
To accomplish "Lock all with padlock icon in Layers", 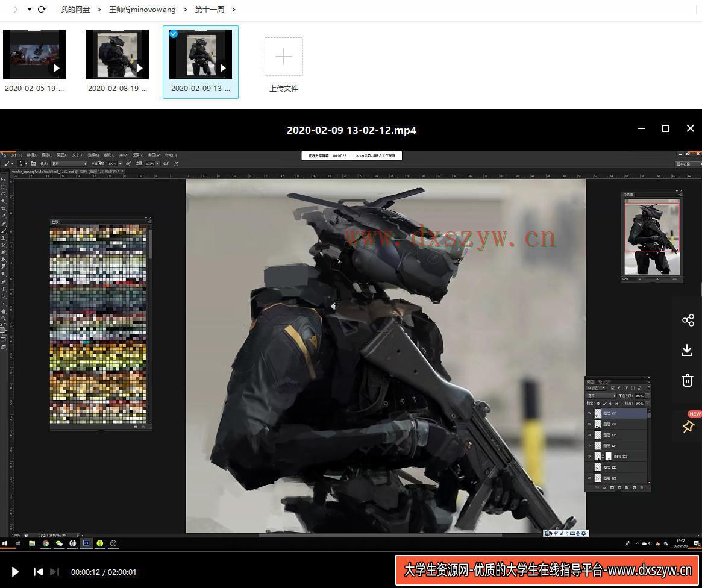I will click(616, 404).
